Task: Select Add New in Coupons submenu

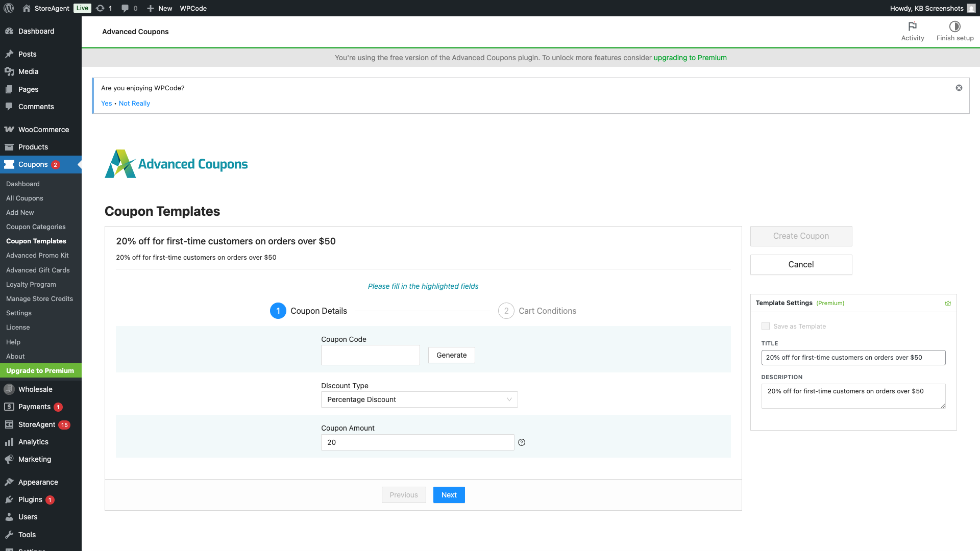Action: pyautogui.click(x=20, y=212)
